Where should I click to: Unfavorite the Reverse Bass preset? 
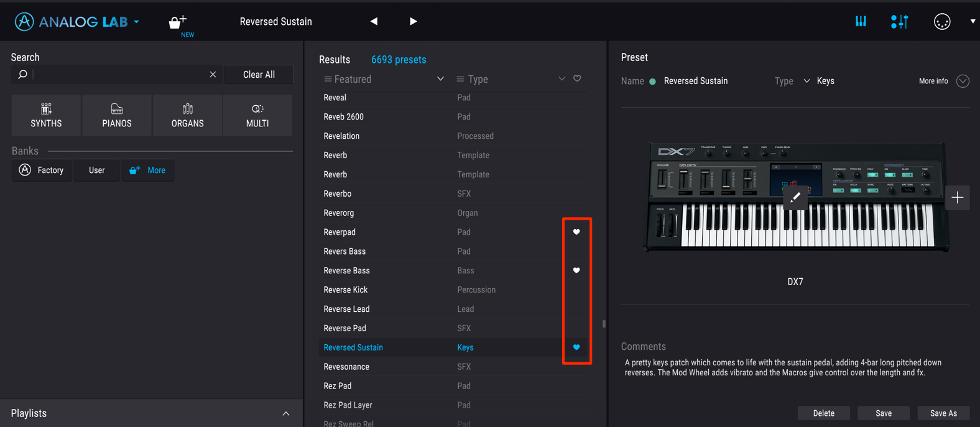576,270
